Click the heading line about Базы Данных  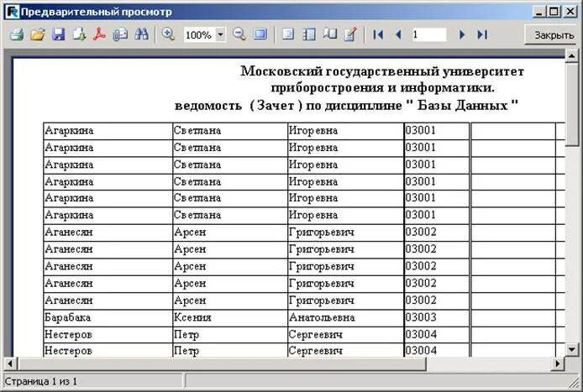click(x=346, y=106)
